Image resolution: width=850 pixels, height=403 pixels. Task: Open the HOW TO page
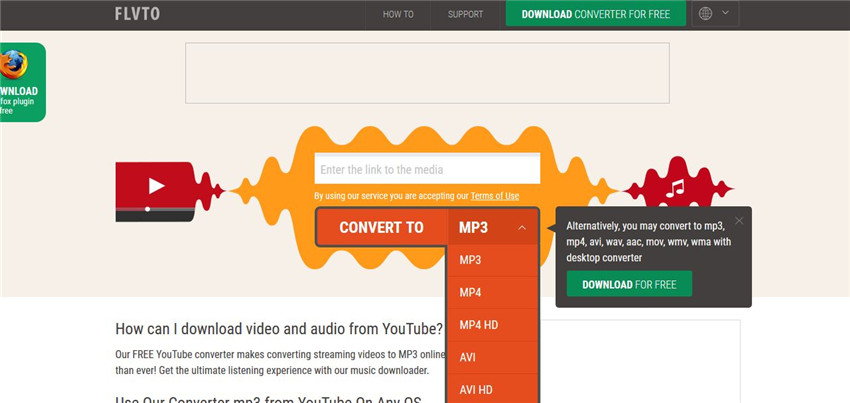(398, 15)
